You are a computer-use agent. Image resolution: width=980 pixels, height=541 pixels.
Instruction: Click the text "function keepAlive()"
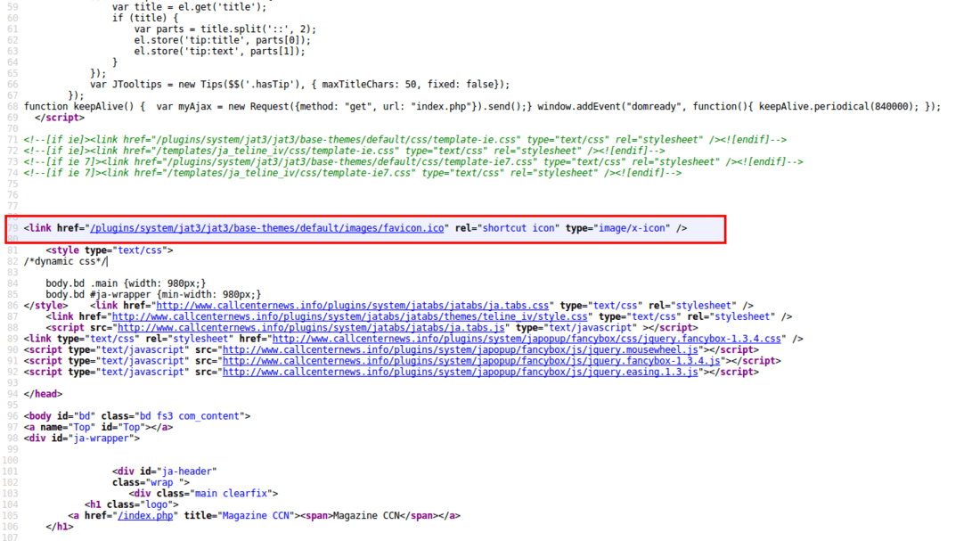coord(78,107)
